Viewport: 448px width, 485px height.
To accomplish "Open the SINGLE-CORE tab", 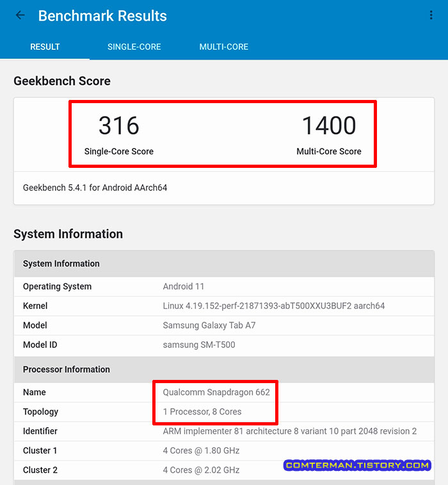I will point(134,47).
